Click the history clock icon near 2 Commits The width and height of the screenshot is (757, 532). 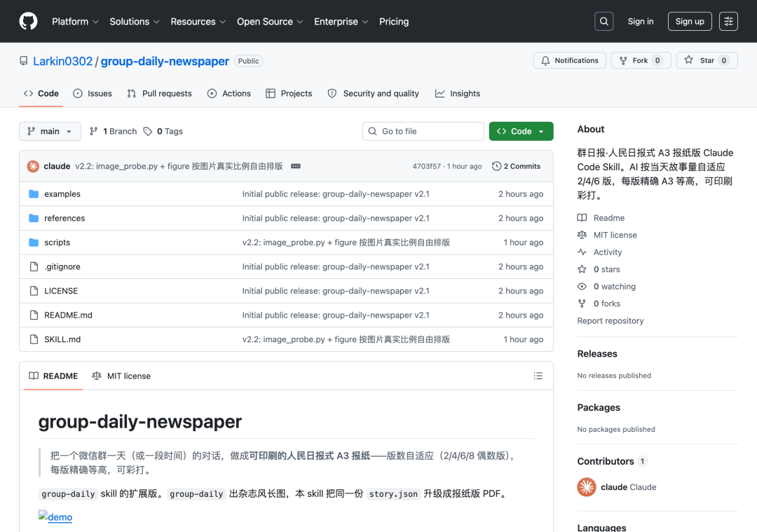pos(496,166)
